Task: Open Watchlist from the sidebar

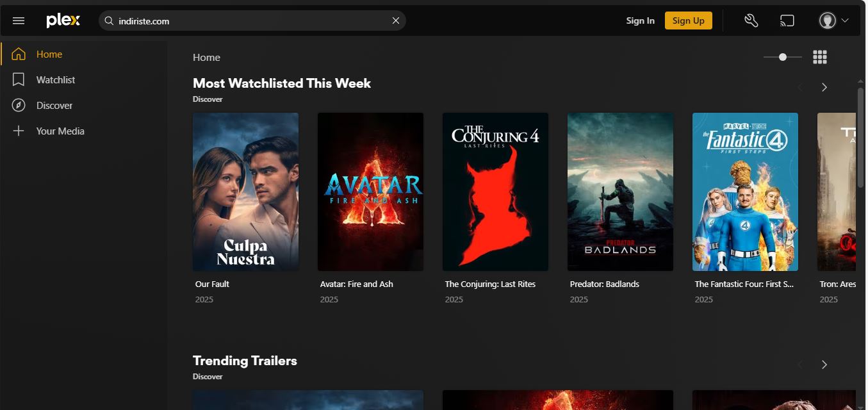Action: coord(55,80)
